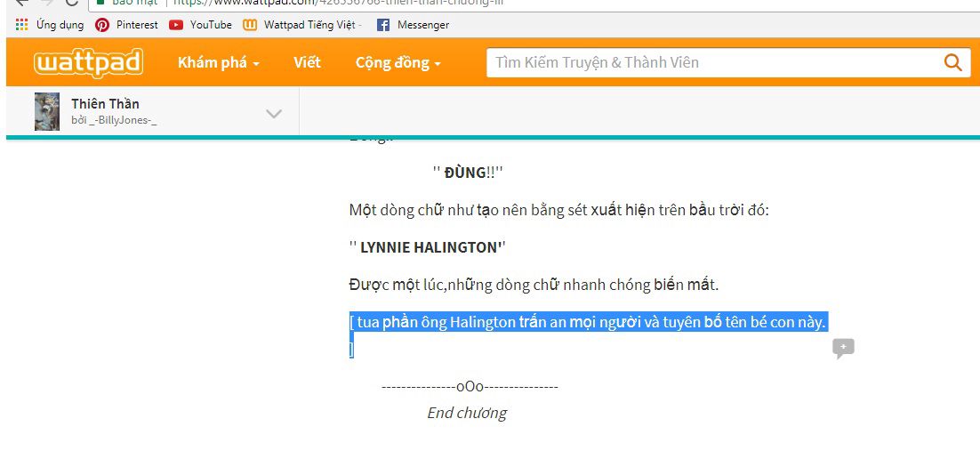The width and height of the screenshot is (980, 475).
Task: Click the highlighted paragraph about ông Halington
Action: [589, 334]
